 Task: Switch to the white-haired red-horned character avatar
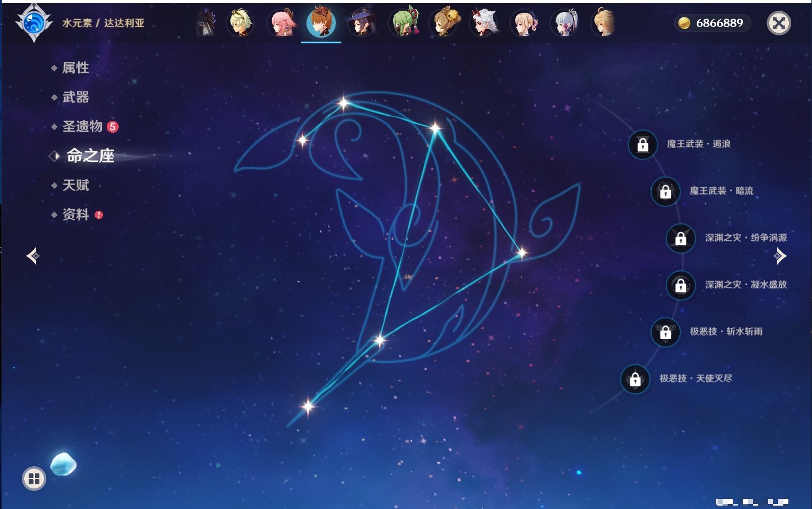(484, 23)
